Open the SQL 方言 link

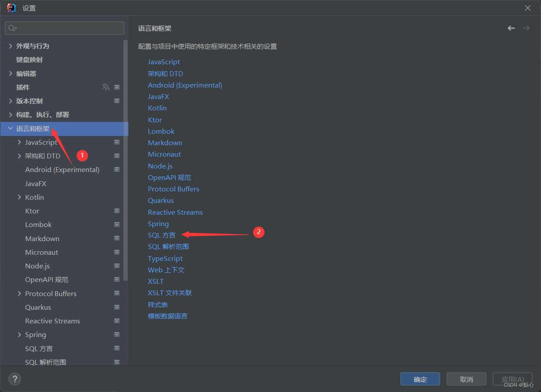tap(162, 235)
